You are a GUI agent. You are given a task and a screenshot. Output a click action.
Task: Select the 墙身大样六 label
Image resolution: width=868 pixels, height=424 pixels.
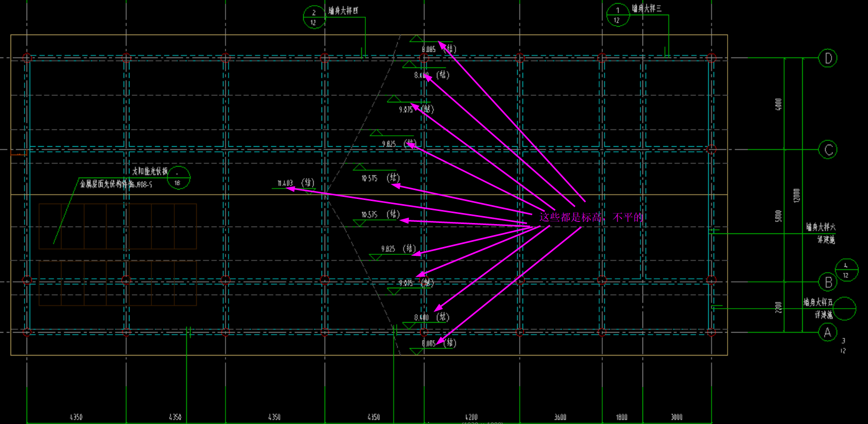821,227
